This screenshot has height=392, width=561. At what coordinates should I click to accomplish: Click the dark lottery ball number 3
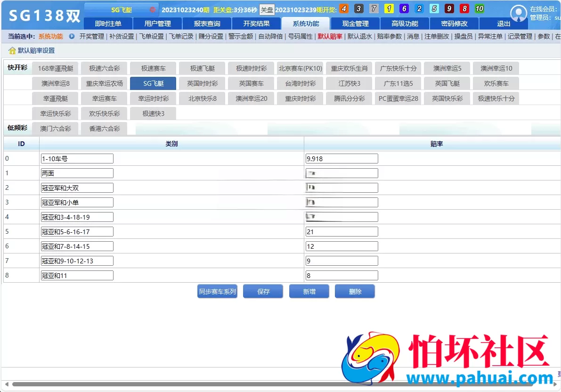click(x=358, y=8)
